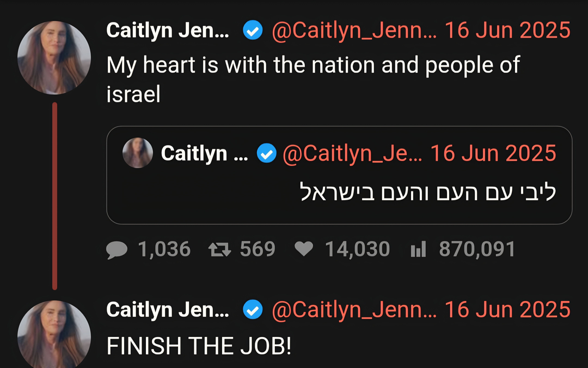Click the 1,036 replies count
Image resolution: width=588 pixels, height=368 pixels.
tap(164, 249)
